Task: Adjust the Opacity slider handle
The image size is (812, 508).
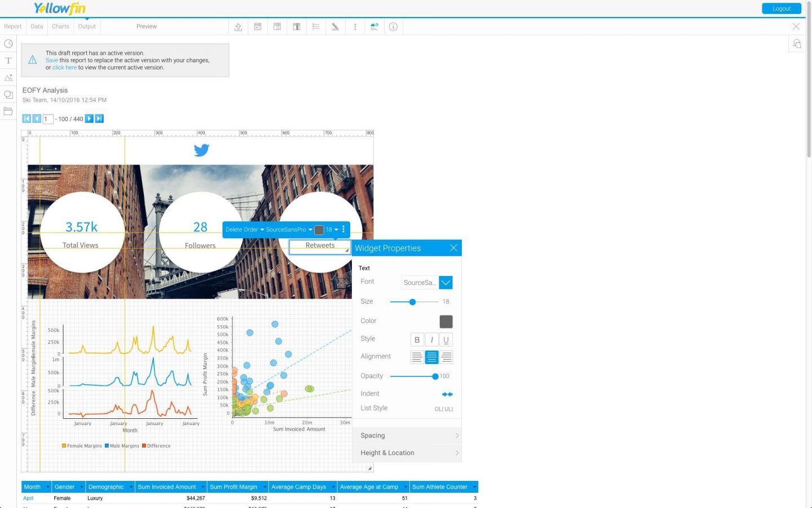Action: [435, 376]
